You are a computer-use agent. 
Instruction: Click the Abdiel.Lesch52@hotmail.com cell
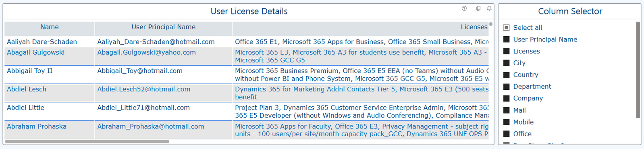coord(144,89)
